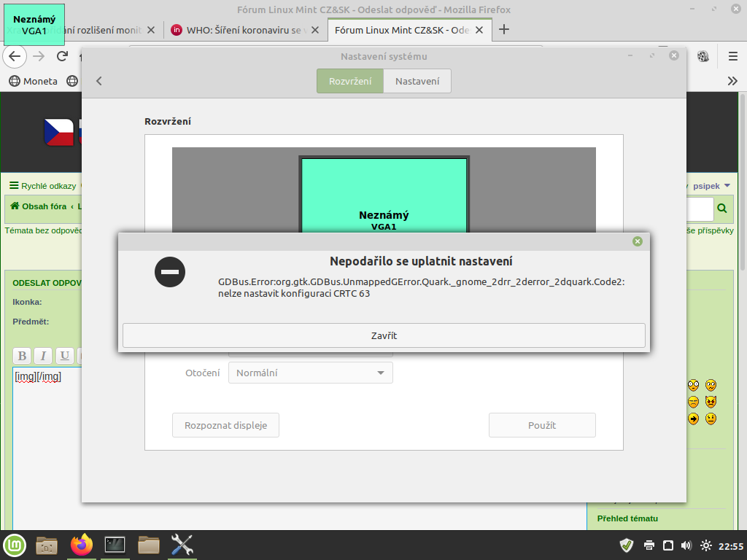Close the error dialog with green X
Image resolution: width=747 pixels, height=560 pixels.
click(x=638, y=241)
